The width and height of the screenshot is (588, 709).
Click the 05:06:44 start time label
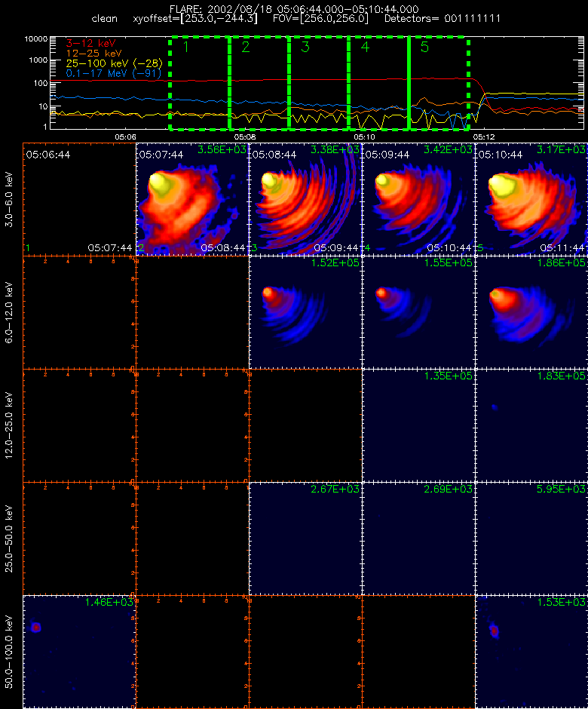(x=48, y=155)
